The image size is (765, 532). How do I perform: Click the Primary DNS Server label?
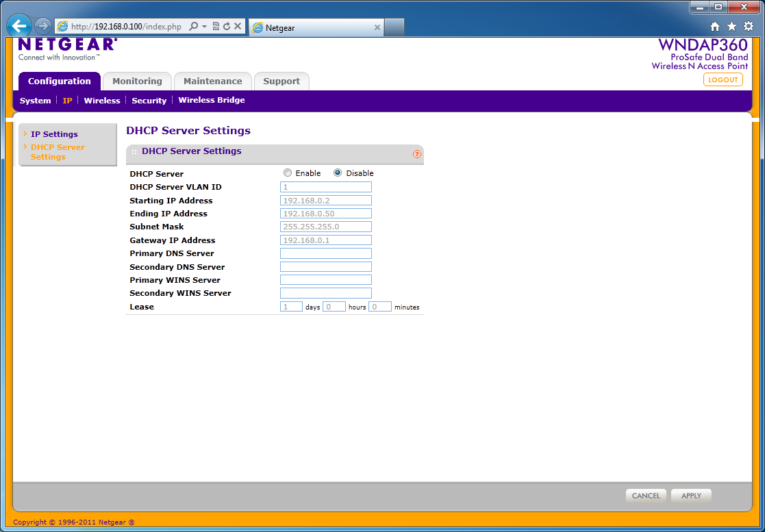click(x=172, y=253)
